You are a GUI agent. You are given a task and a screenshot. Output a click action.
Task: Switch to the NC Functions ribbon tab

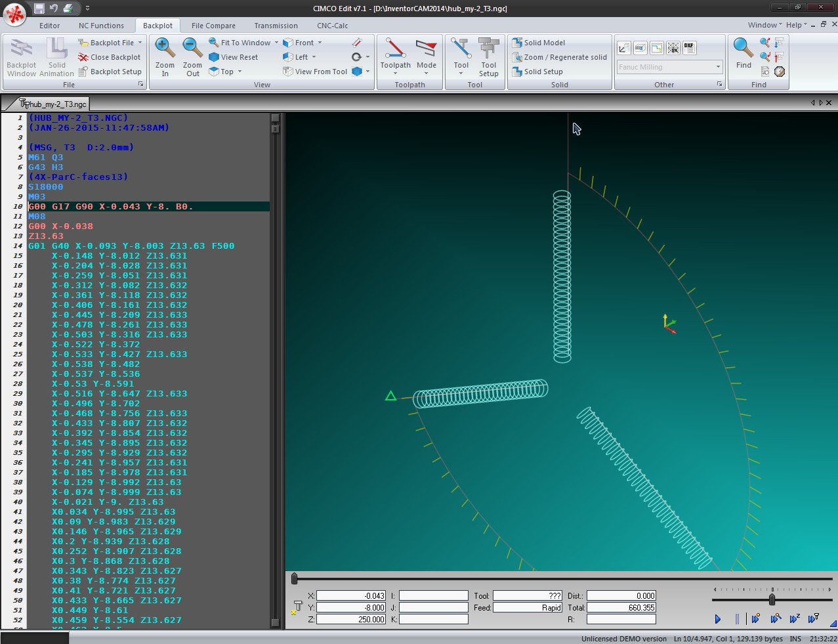click(101, 26)
